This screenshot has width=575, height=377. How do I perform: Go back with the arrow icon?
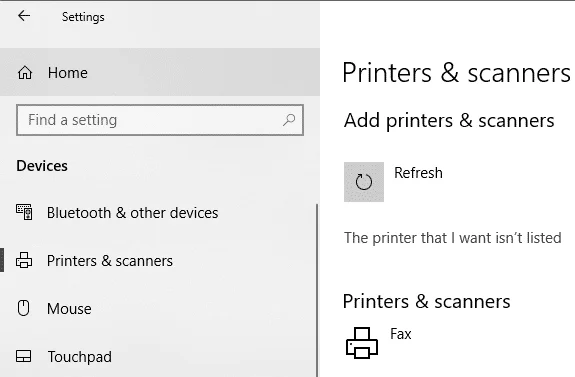pyautogui.click(x=24, y=16)
